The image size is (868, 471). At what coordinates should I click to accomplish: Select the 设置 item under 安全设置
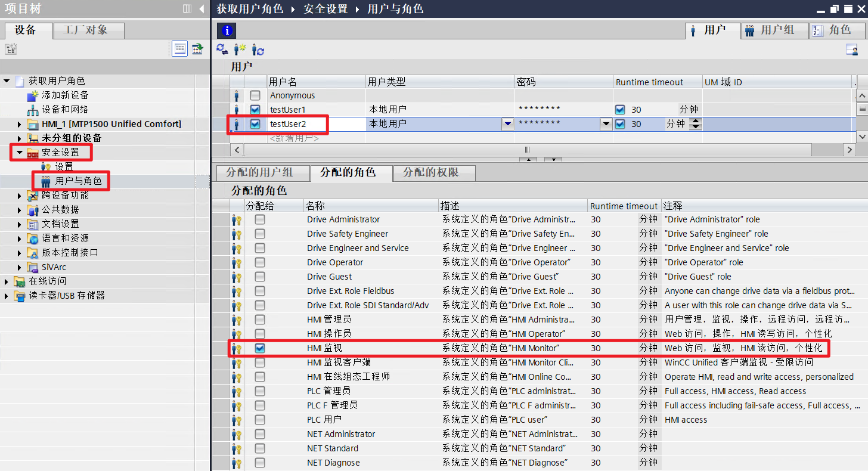[64, 166]
